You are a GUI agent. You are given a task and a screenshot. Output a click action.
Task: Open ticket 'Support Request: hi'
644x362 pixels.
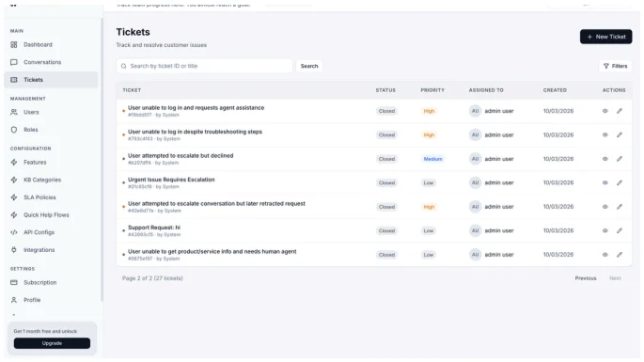(x=154, y=228)
